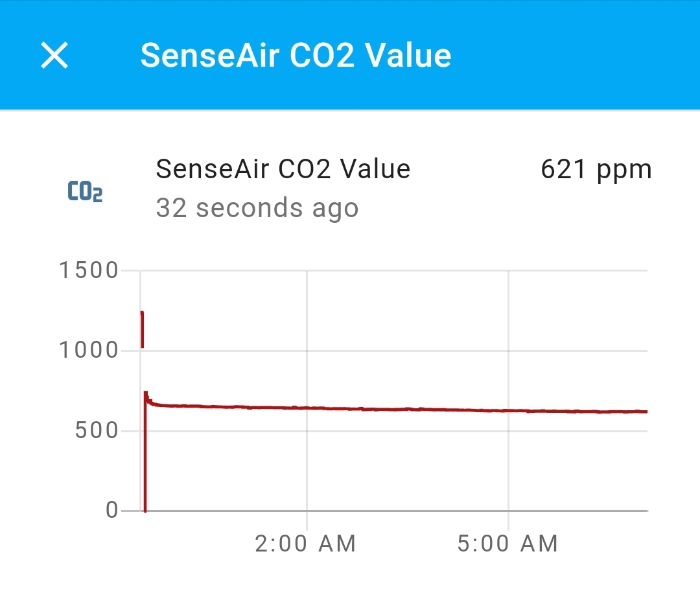Screen dimensions: 700x615
Task: Tap the sensor icon left of SenseAir label
Action: (84, 190)
